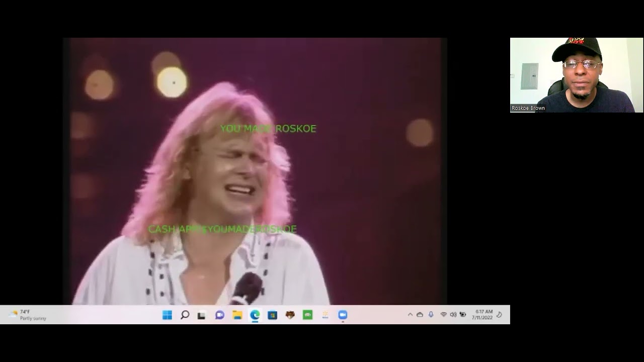Image resolution: width=644 pixels, height=362 pixels.
Task: Launch the purple Chat app on taskbar
Action: click(x=219, y=315)
